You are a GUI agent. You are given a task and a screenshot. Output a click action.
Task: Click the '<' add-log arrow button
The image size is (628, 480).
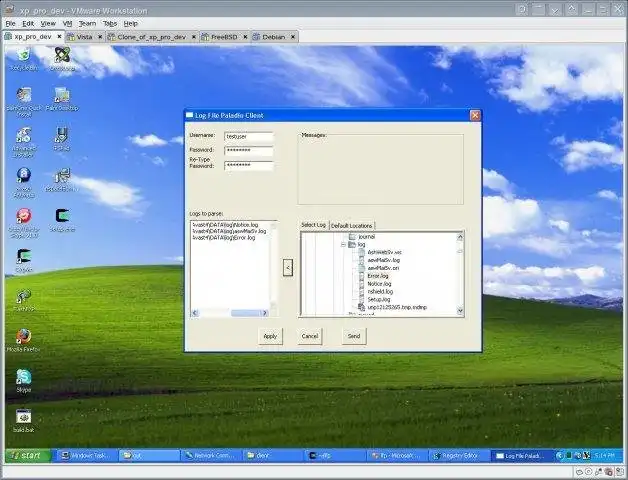coord(288,267)
